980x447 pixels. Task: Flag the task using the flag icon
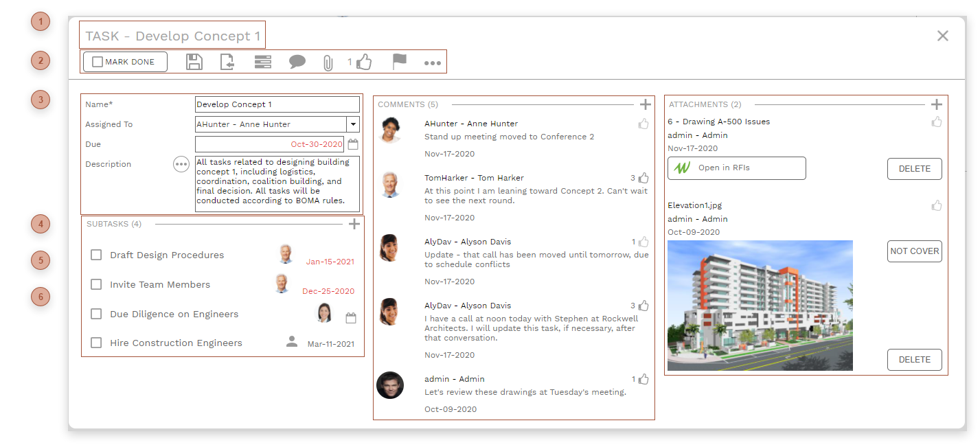point(398,61)
